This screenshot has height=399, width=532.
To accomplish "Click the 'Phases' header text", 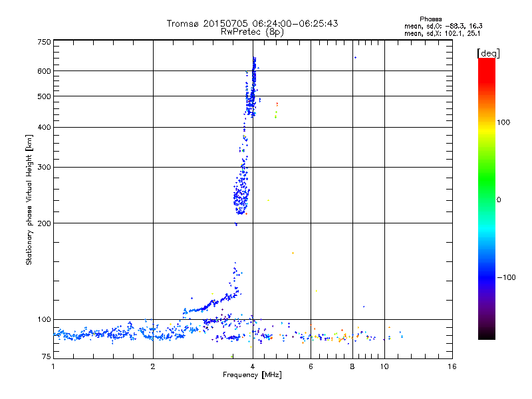I will [430, 19].
